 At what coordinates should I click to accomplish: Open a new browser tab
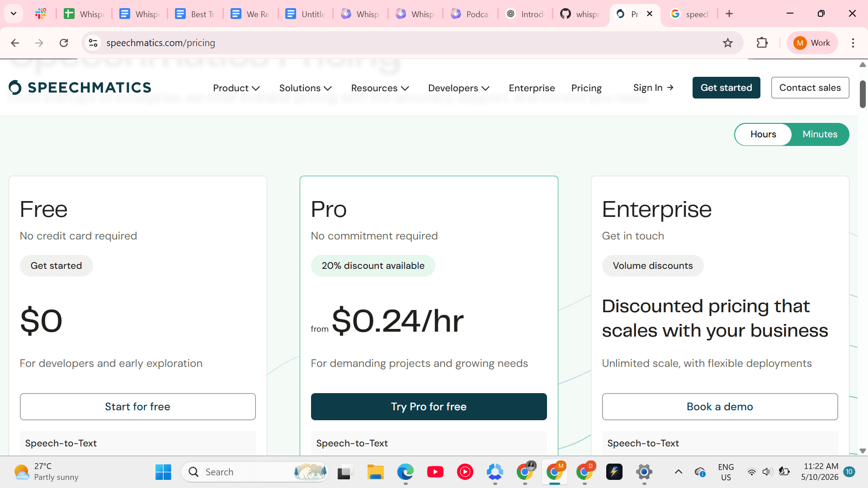[729, 14]
